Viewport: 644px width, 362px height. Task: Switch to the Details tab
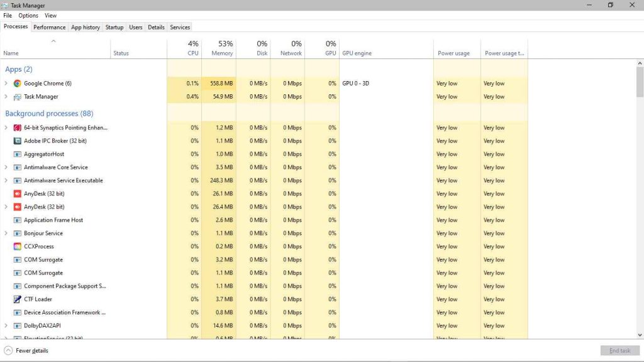click(156, 27)
